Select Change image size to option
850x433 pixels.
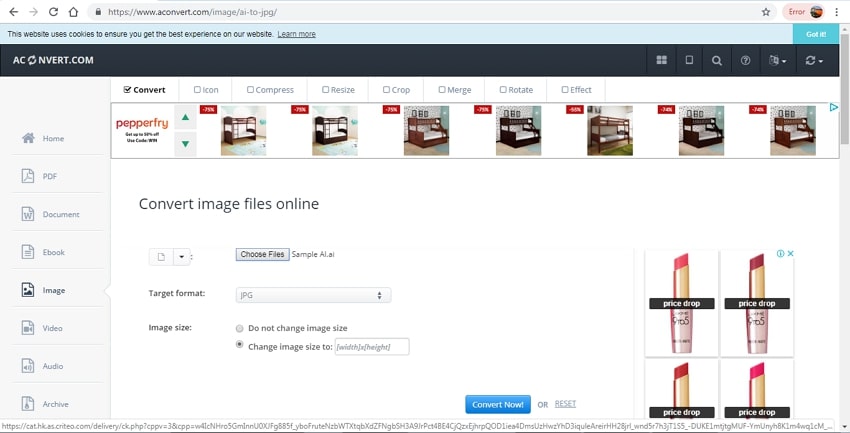click(239, 345)
